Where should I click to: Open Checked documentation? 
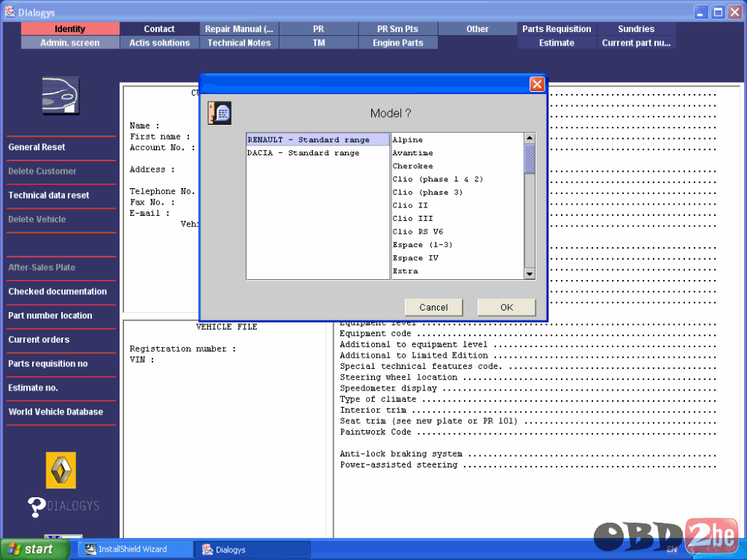(x=58, y=291)
